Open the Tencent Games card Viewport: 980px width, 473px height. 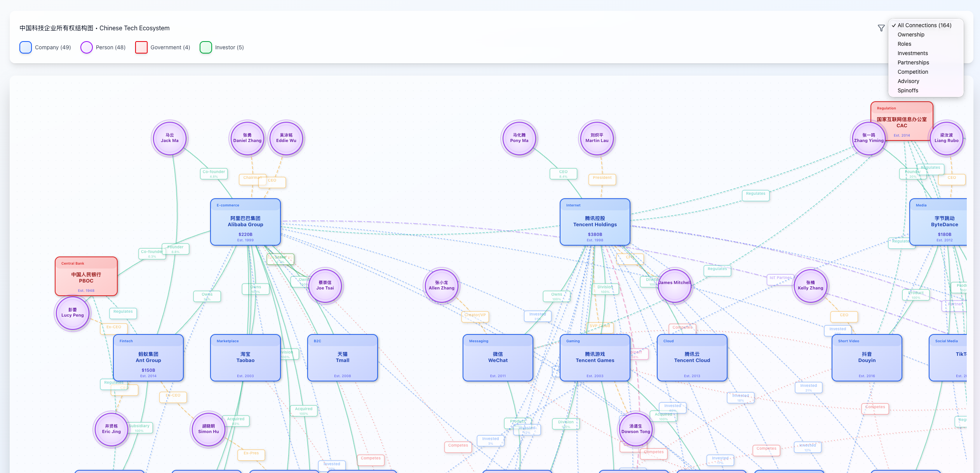click(x=595, y=358)
